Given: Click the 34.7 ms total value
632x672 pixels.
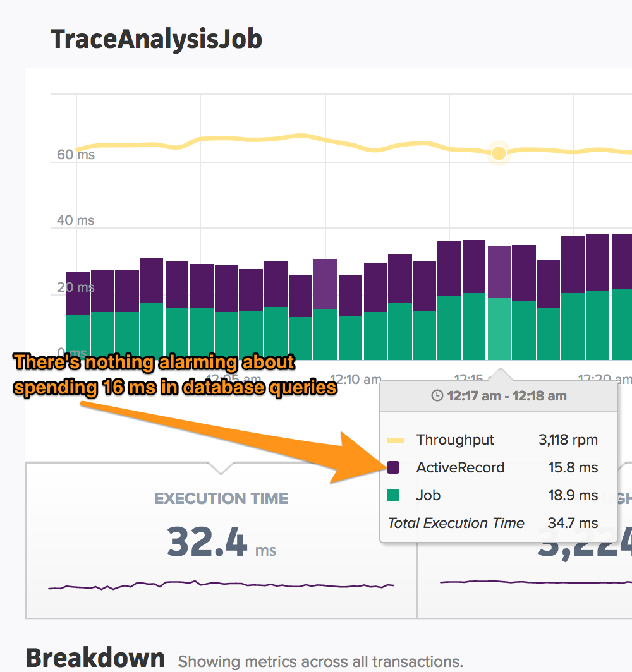Looking at the screenshot, I should tap(573, 523).
